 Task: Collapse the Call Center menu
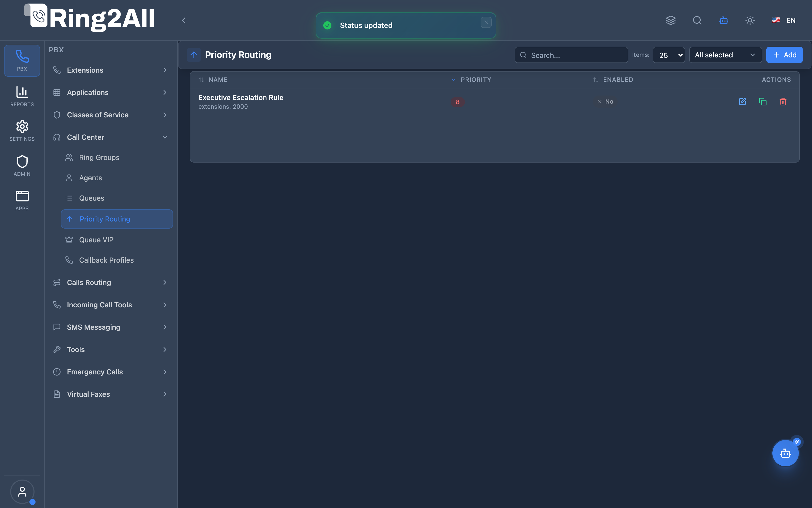click(110, 137)
